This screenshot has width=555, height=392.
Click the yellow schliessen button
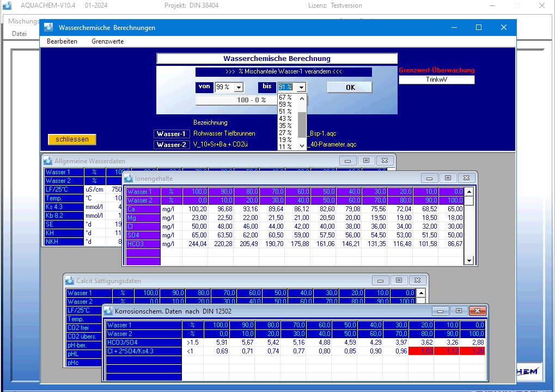(72, 139)
